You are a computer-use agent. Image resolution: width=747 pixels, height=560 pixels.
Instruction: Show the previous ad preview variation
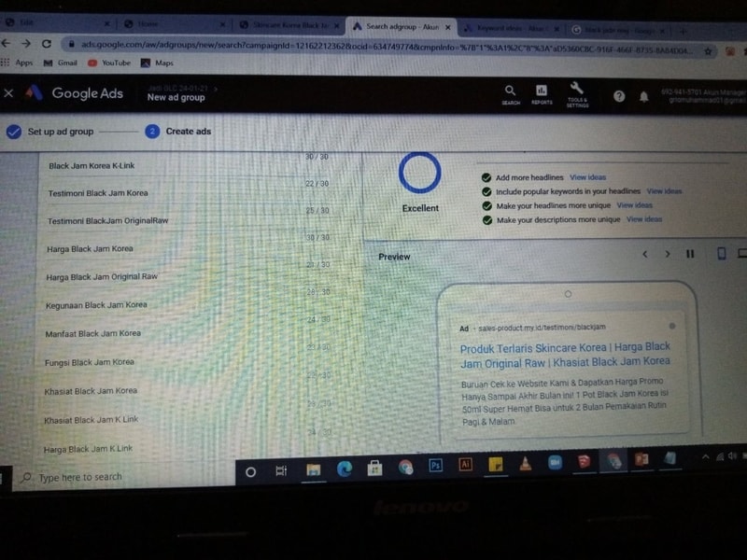pyautogui.click(x=643, y=254)
